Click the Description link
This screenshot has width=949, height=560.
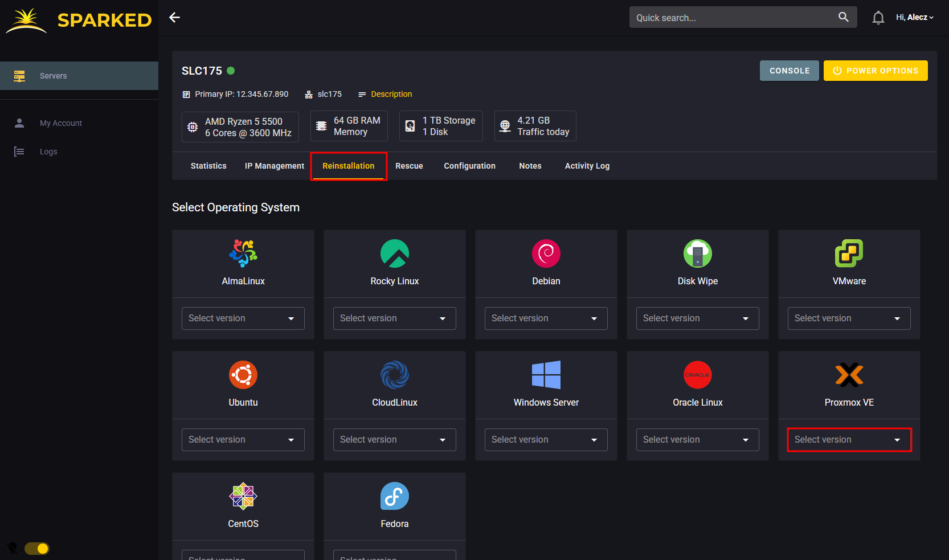tap(391, 94)
